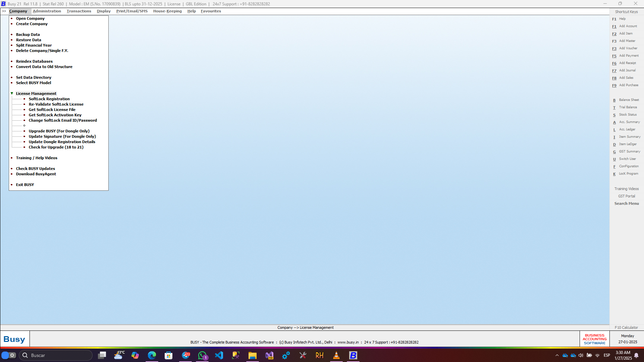Select Check for Upgrade (18 to 21)
The width and height of the screenshot is (644, 362).
coord(56,147)
